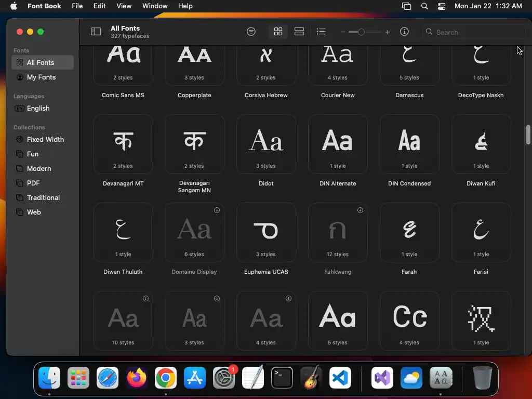Toggle the sidebar visibility button
This screenshot has height=399, width=532.
(96, 32)
